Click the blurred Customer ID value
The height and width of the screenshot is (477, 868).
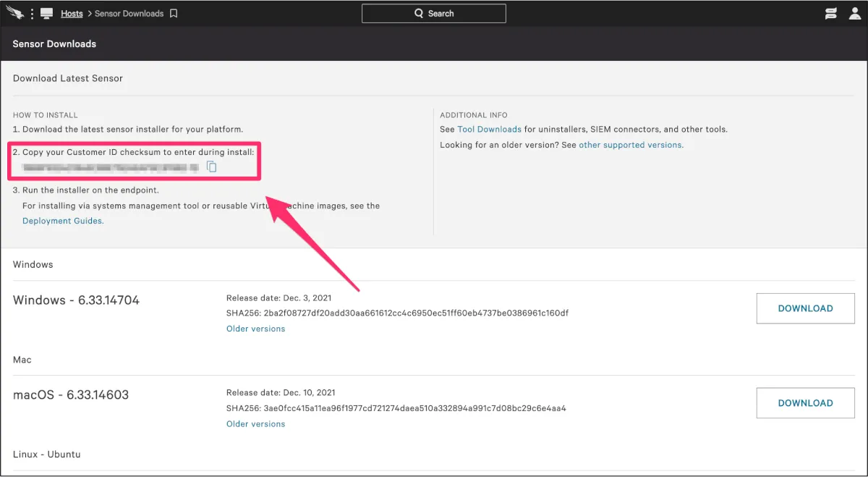point(110,167)
